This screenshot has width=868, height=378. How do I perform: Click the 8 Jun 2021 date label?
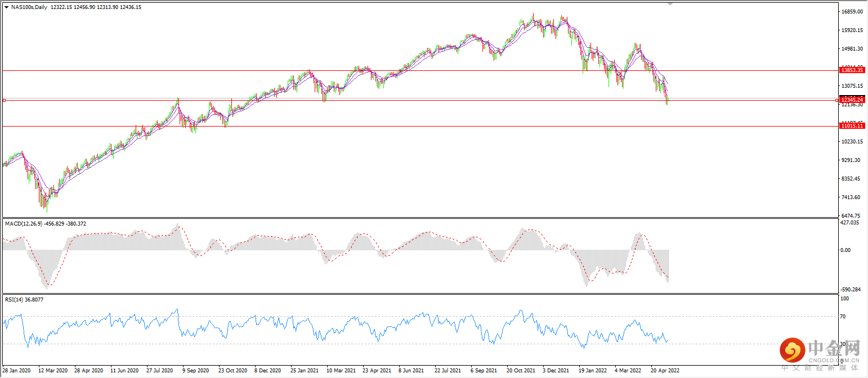coord(413,371)
